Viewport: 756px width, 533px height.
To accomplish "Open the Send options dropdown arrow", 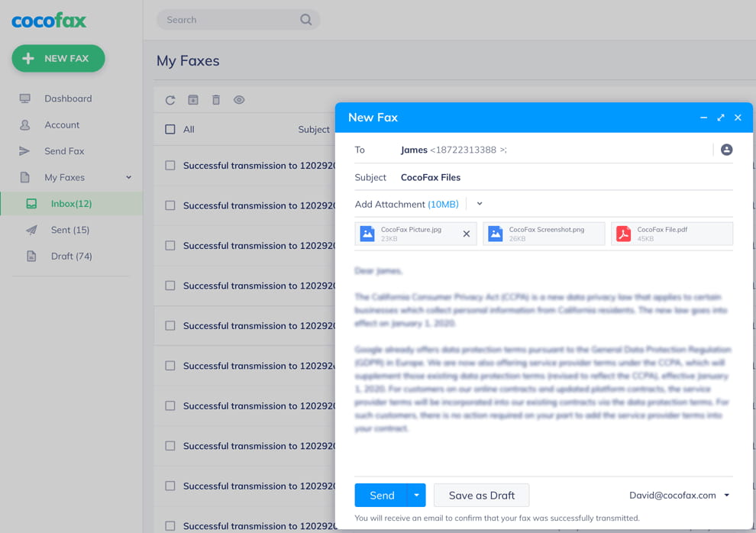I will coord(416,495).
